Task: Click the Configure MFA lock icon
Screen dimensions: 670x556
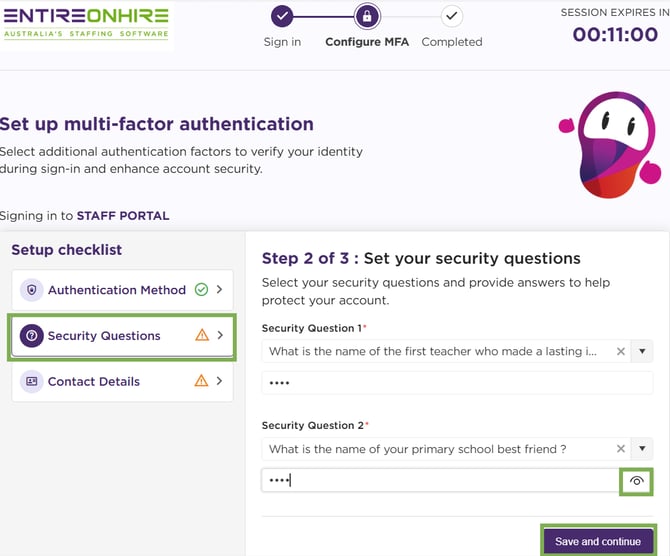Action: [367, 16]
